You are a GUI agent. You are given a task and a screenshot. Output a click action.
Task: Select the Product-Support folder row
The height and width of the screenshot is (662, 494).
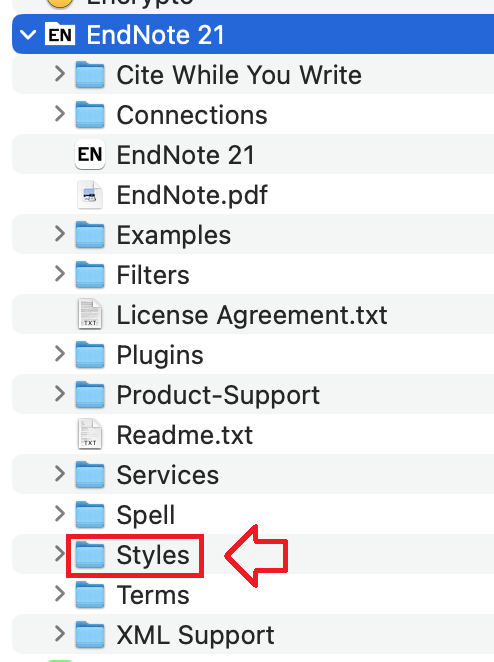pos(253,394)
